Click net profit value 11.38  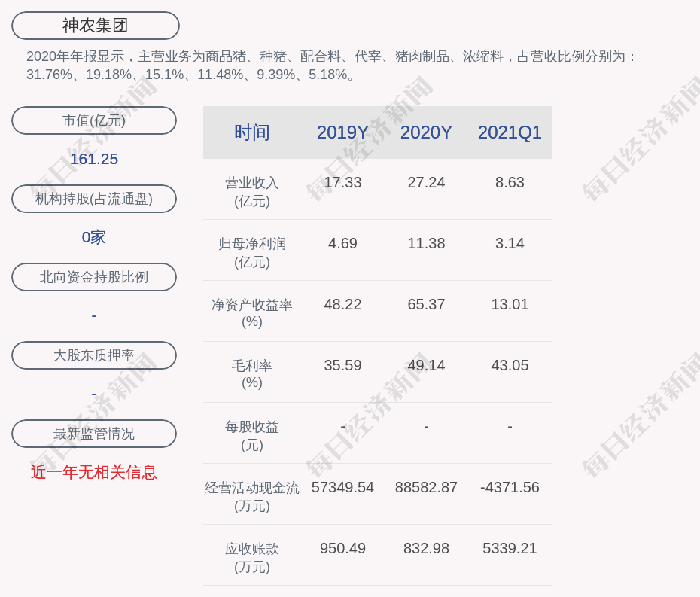click(426, 243)
